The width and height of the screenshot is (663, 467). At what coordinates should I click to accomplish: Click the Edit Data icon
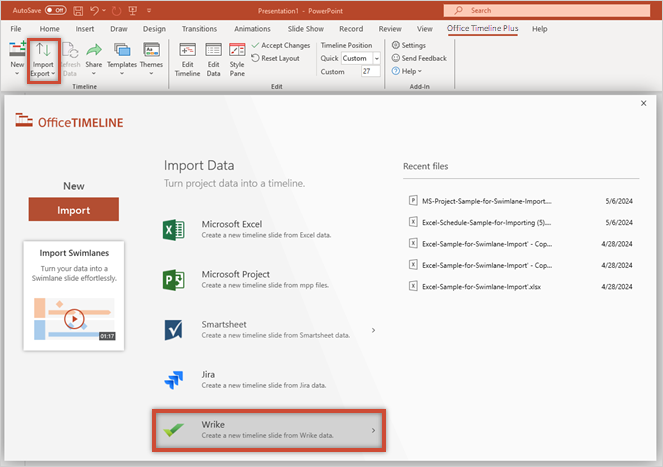click(214, 50)
